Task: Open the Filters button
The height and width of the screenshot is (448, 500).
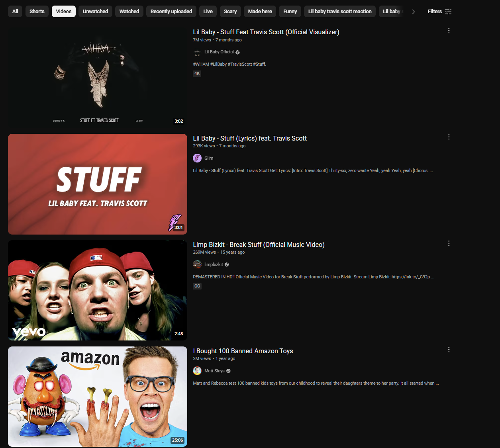Action: click(x=439, y=12)
